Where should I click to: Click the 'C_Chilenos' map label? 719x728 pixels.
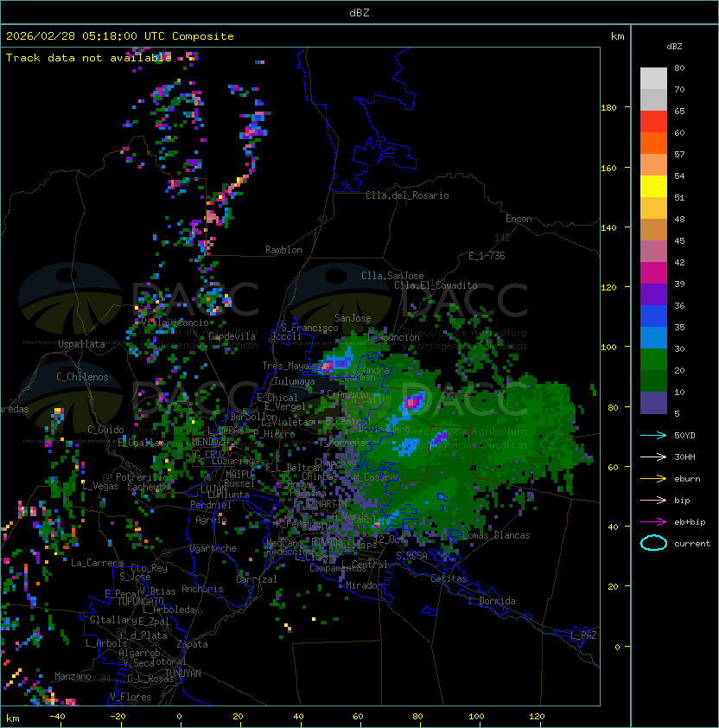82,377
